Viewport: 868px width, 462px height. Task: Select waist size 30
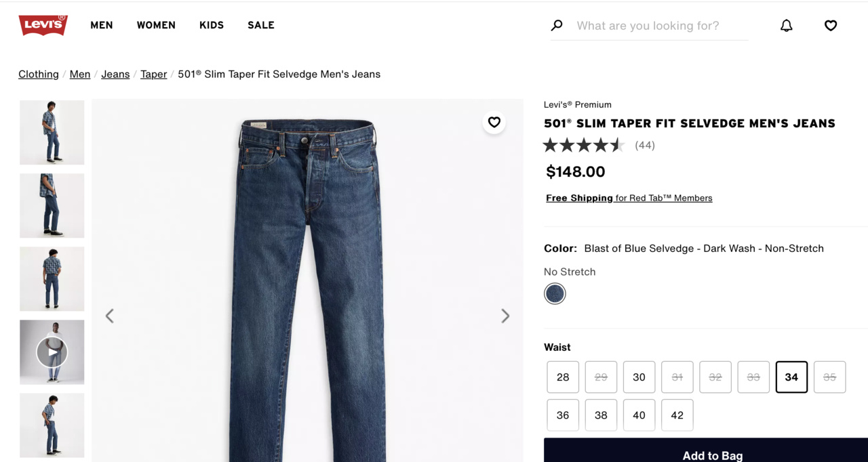[x=639, y=377]
